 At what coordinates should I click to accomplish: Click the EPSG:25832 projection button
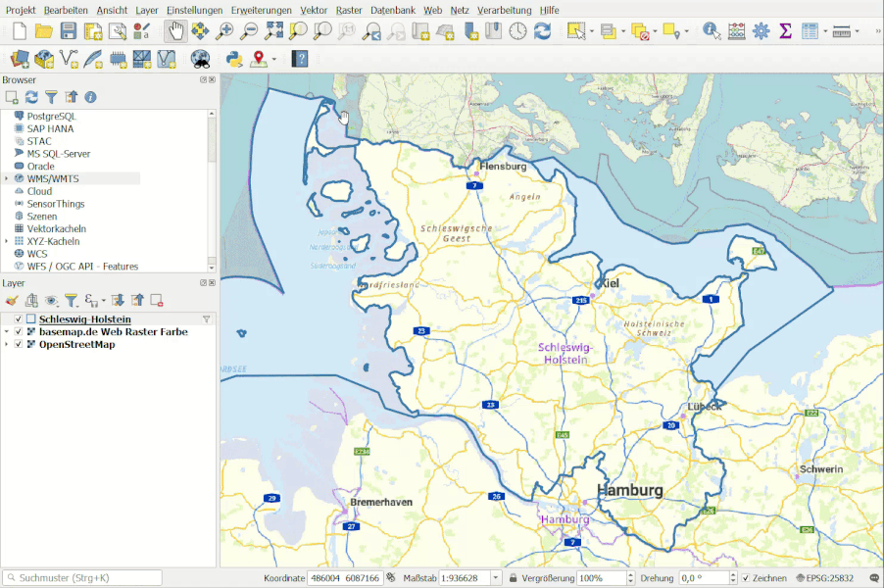click(825, 578)
